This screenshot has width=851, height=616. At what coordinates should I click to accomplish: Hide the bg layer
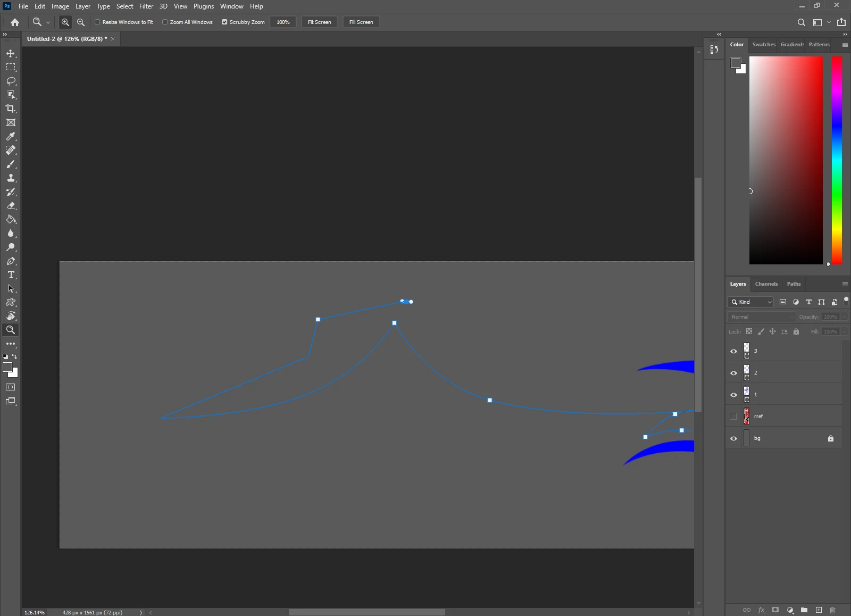[x=733, y=438]
